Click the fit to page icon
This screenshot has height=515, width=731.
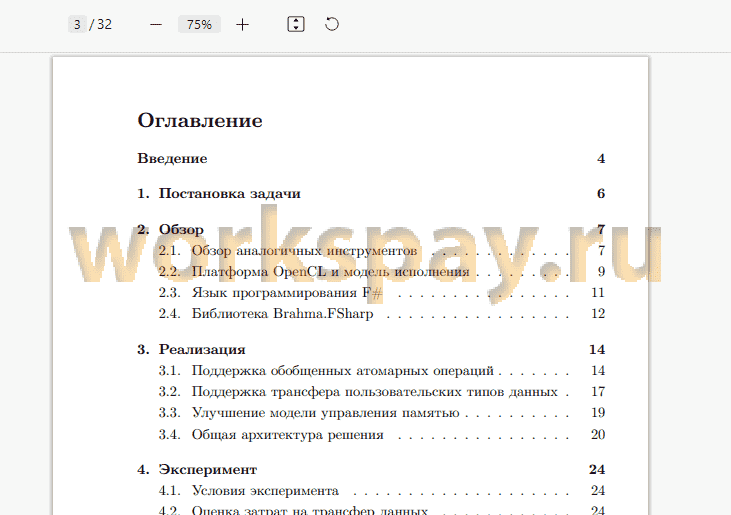(x=296, y=24)
